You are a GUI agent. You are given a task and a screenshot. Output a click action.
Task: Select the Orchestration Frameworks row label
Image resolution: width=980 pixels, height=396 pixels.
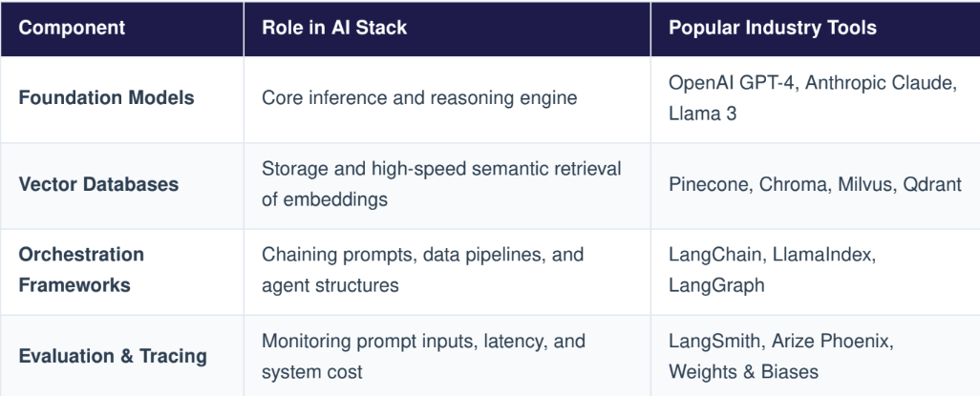click(81, 270)
